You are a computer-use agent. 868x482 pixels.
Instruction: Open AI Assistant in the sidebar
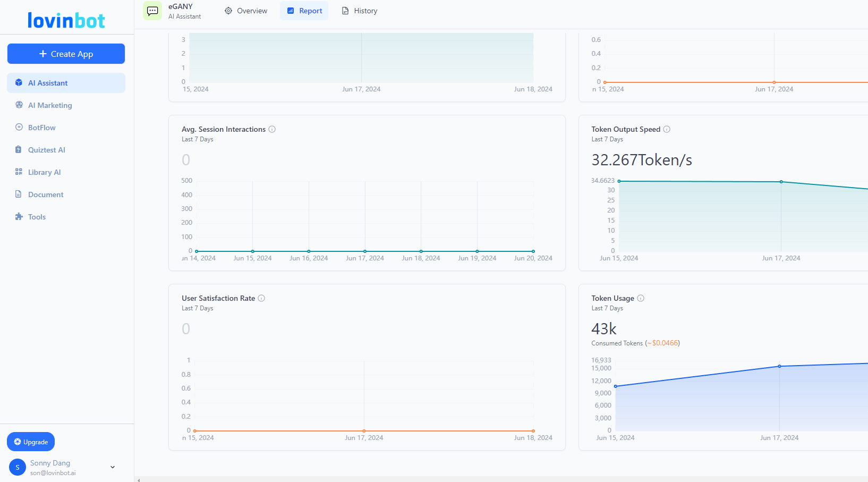(x=66, y=83)
